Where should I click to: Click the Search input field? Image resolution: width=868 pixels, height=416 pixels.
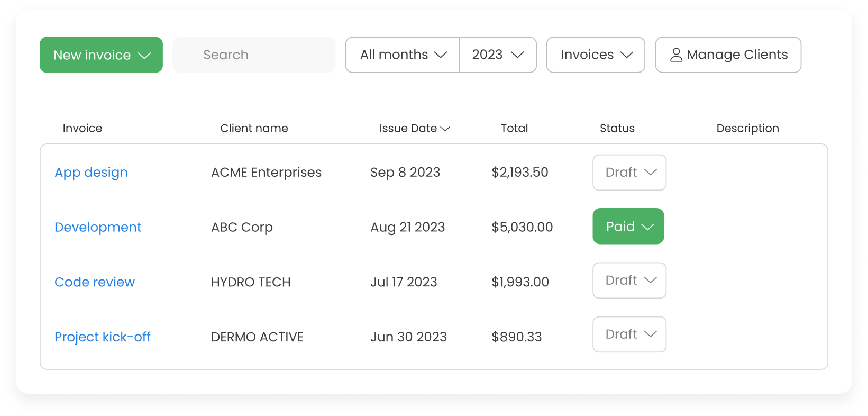point(254,55)
